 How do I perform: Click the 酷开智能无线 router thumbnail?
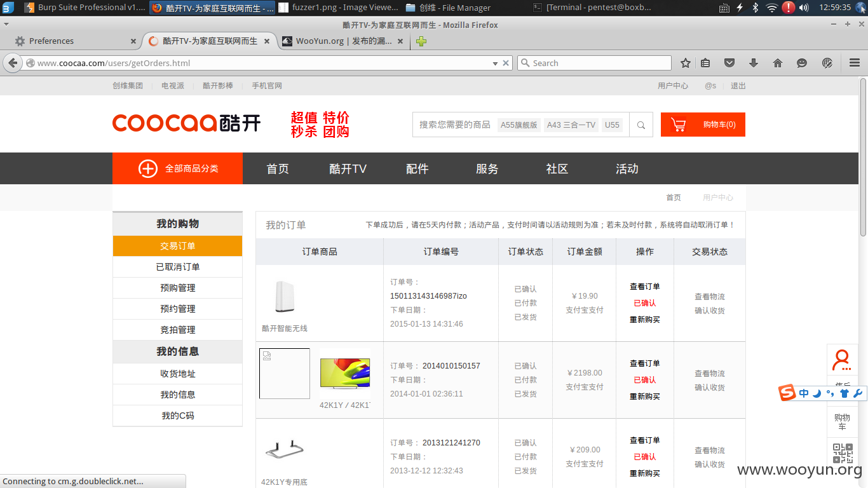[285, 297]
